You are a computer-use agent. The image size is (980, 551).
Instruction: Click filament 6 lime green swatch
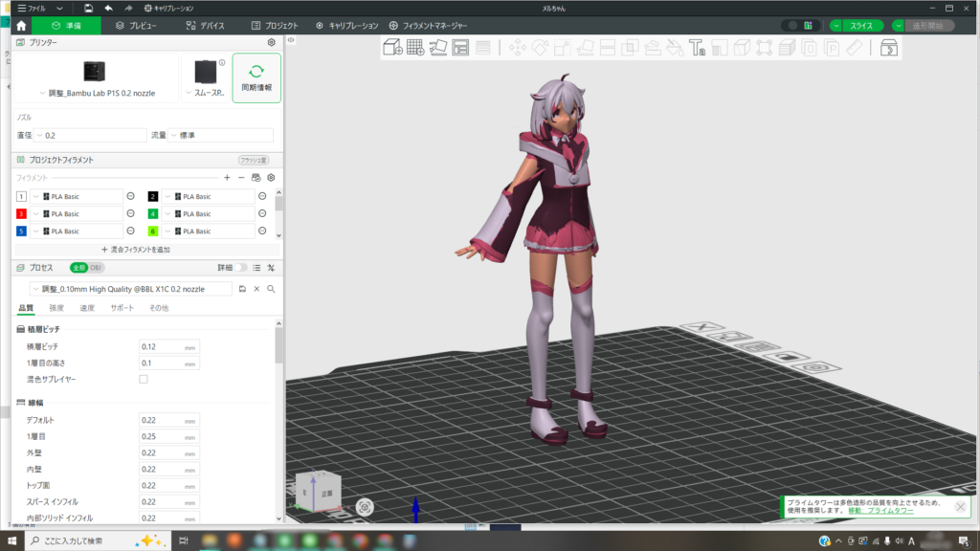pyautogui.click(x=152, y=231)
